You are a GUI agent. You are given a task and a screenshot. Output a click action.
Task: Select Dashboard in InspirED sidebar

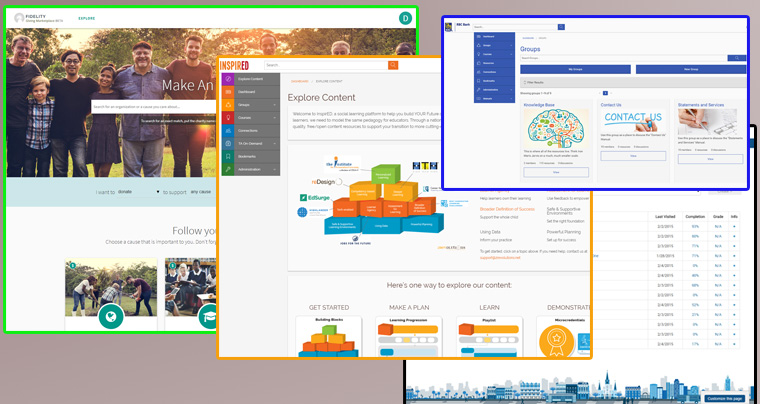[x=251, y=92]
